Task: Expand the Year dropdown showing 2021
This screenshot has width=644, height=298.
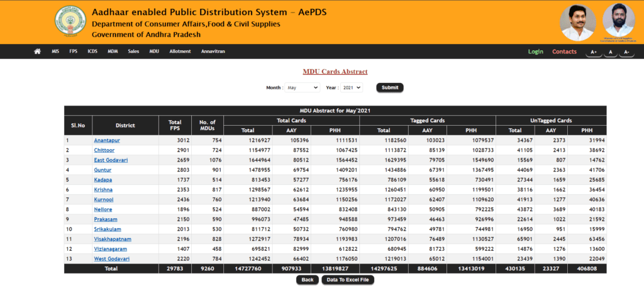Action: click(352, 87)
